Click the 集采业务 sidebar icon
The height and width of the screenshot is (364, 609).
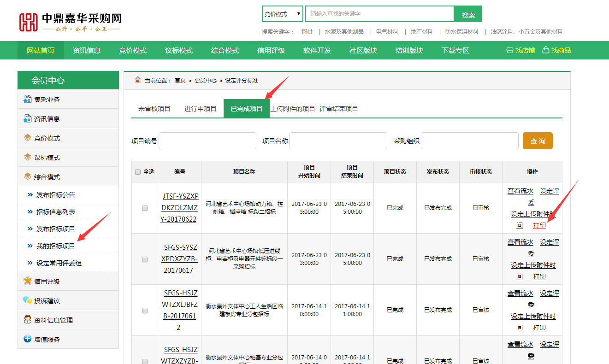click(27, 99)
